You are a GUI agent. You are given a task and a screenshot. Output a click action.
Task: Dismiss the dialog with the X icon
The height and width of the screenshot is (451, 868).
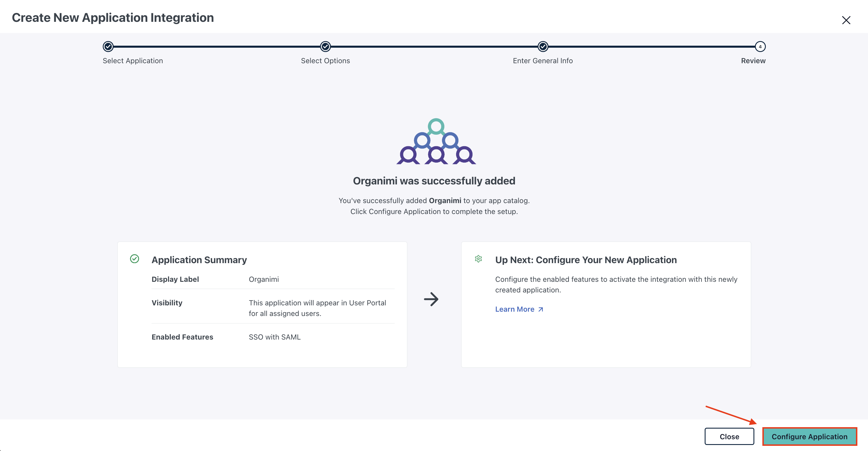pos(846,20)
